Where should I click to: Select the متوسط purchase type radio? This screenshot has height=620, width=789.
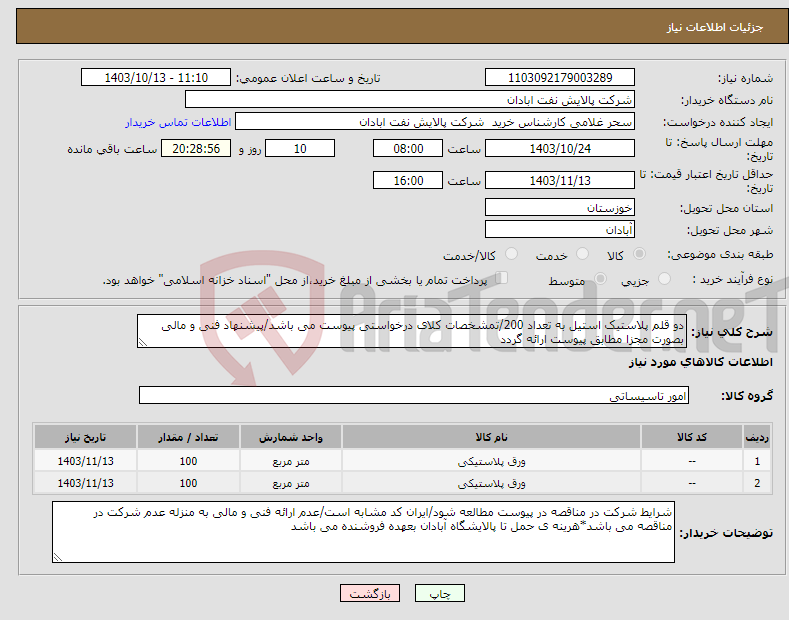click(600, 279)
